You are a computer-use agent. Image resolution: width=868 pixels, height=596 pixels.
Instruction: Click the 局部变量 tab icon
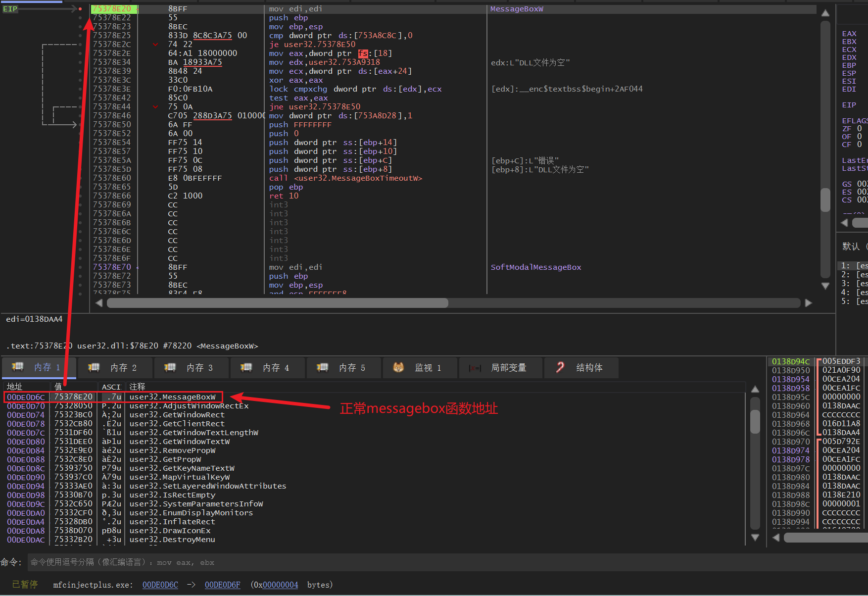(475, 368)
